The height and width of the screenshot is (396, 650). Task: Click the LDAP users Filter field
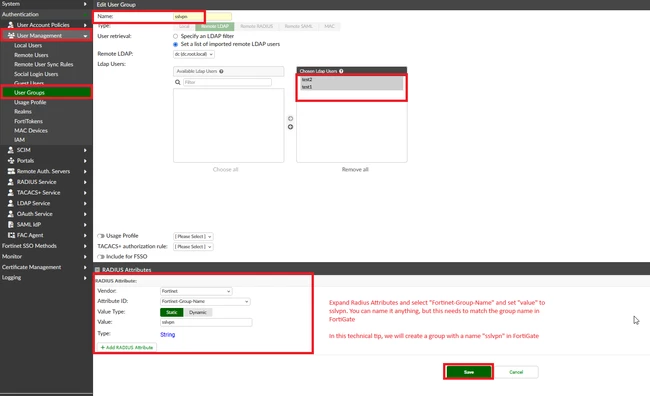click(227, 83)
